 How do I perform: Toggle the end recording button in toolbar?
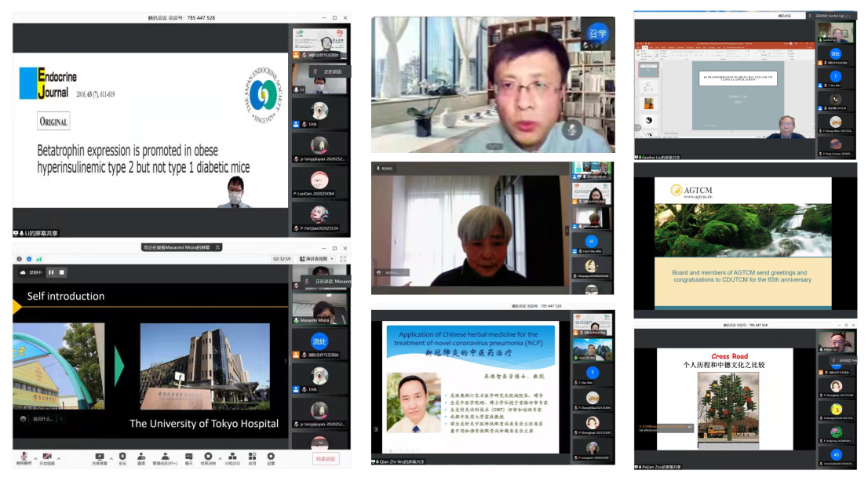tap(208, 457)
